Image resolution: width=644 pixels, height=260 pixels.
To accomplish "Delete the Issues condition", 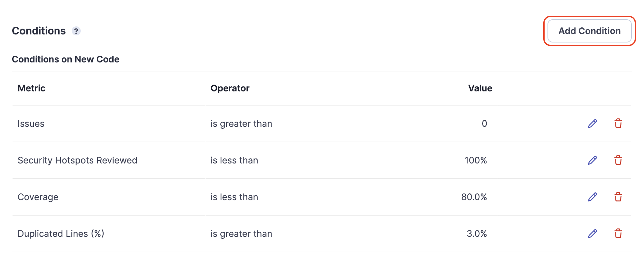I will click(x=618, y=124).
